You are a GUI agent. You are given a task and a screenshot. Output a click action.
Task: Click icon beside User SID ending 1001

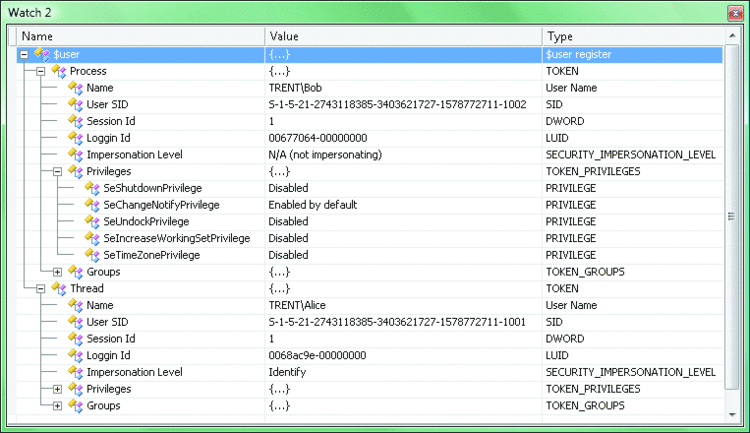pos(76,322)
